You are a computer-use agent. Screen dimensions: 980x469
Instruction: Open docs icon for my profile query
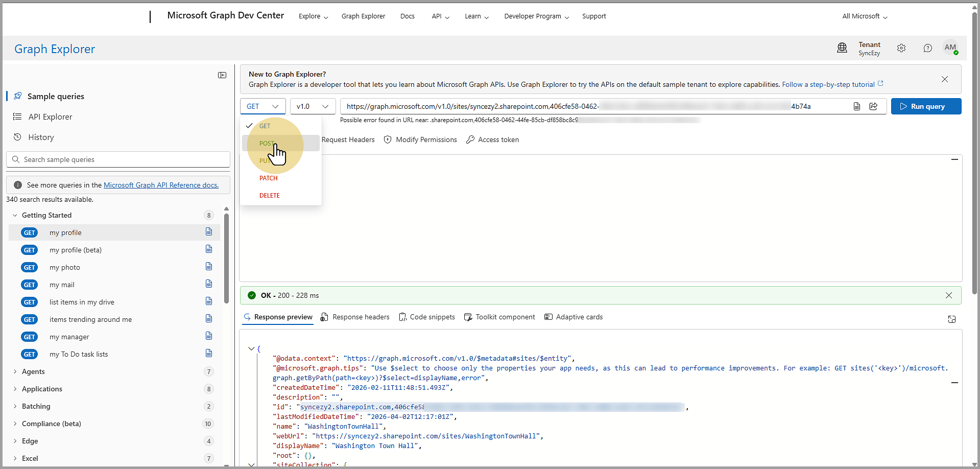pyautogui.click(x=209, y=232)
